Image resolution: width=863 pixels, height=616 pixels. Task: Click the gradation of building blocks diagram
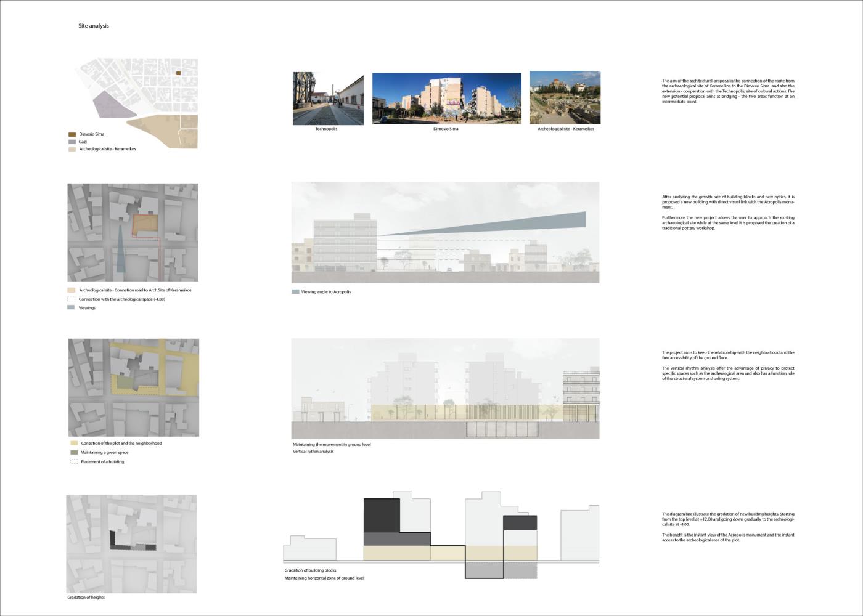point(441,535)
